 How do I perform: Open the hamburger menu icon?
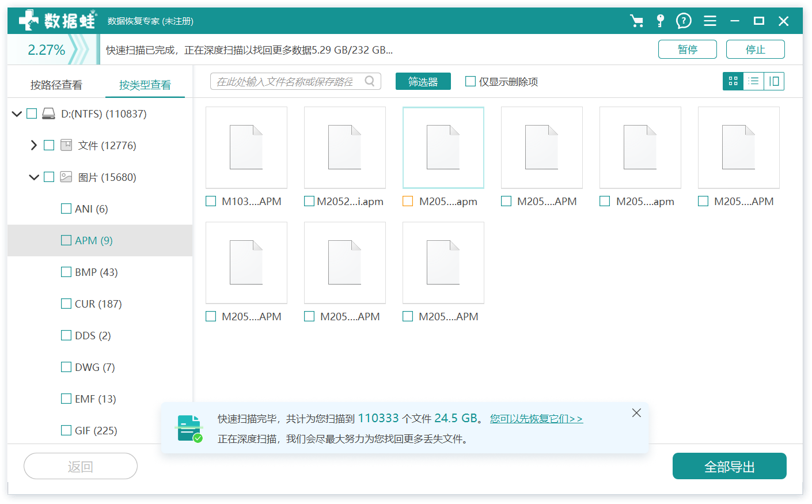710,21
